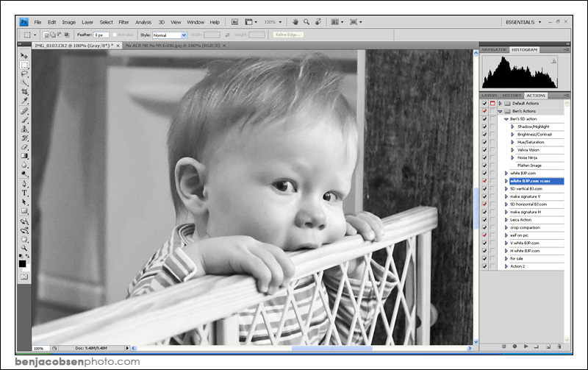Select the Eraser tool
Screen dimensions: 588x370
24,147
